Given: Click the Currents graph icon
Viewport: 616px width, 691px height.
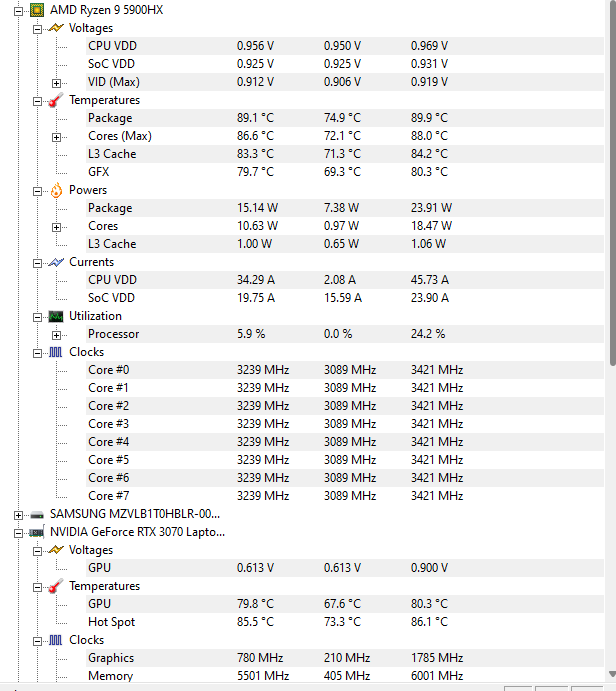Looking at the screenshot, I should pyautogui.click(x=56, y=262).
